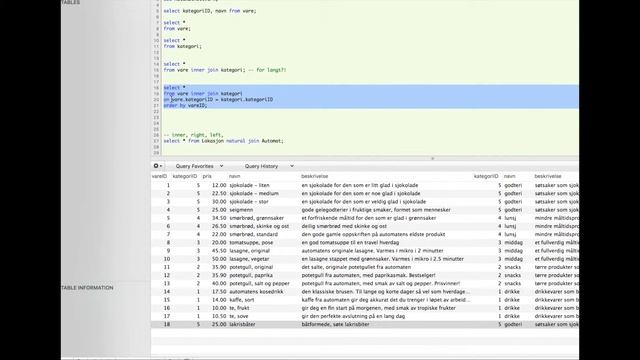This screenshot has height=360, width=640.
Task: Open the gear actions menu above results
Action: coord(158,166)
